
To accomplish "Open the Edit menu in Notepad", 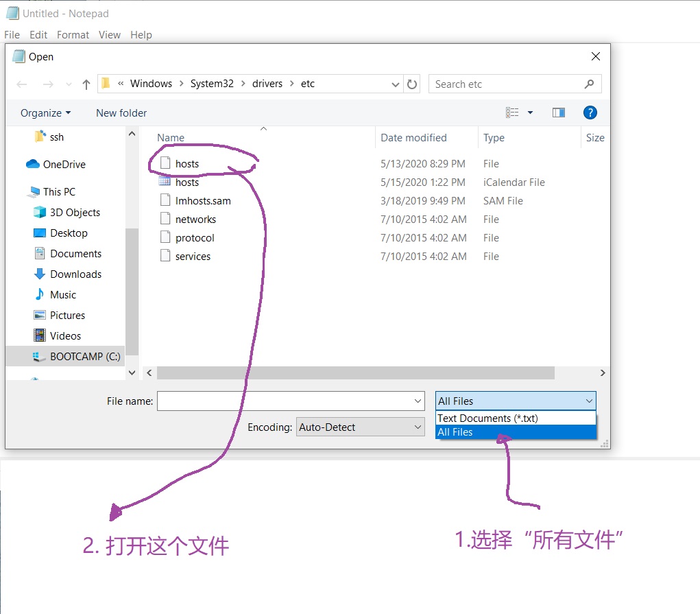I will 38,35.
